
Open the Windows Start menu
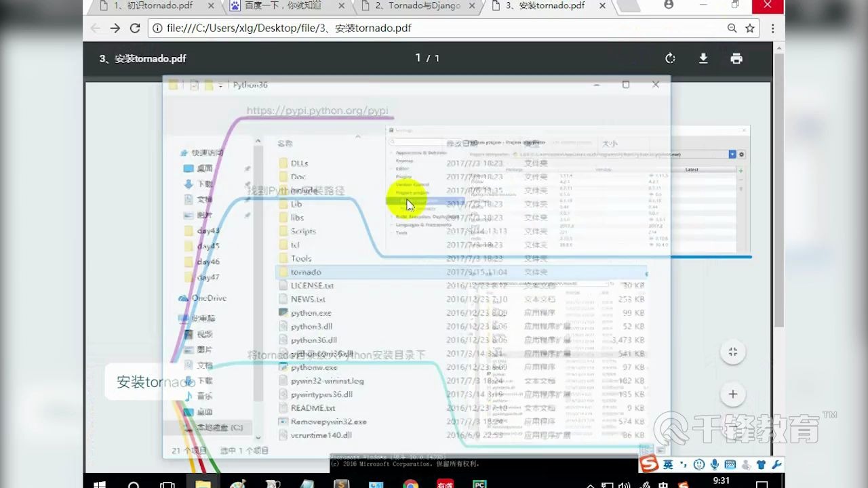(100, 483)
